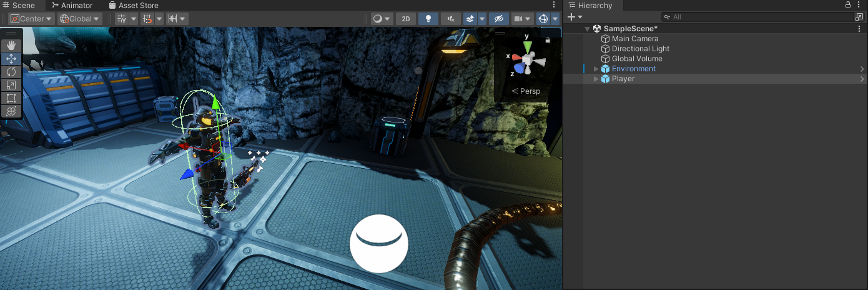Click the cube icon next to Main Camera
Image resolution: width=868 pixels, height=290 pixels.
pyautogui.click(x=605, y=39)
